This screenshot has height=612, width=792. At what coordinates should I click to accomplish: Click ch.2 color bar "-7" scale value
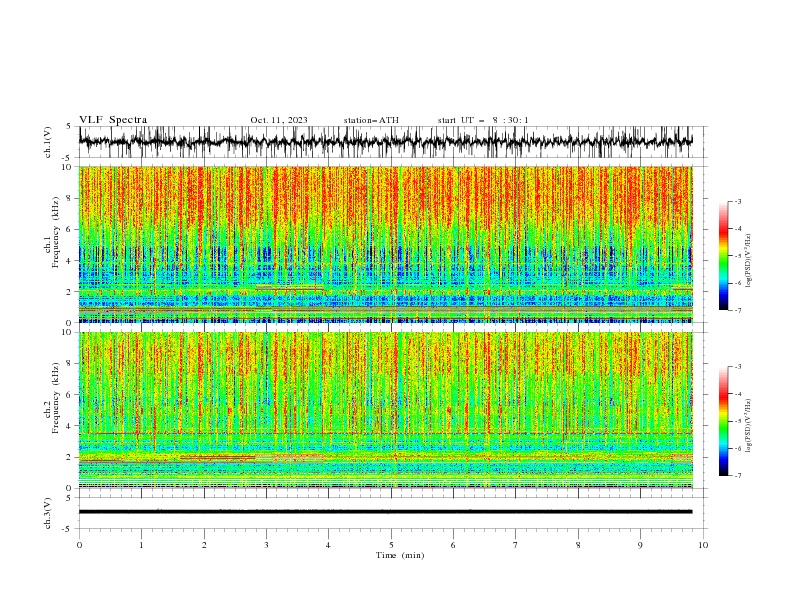[737, 475]
